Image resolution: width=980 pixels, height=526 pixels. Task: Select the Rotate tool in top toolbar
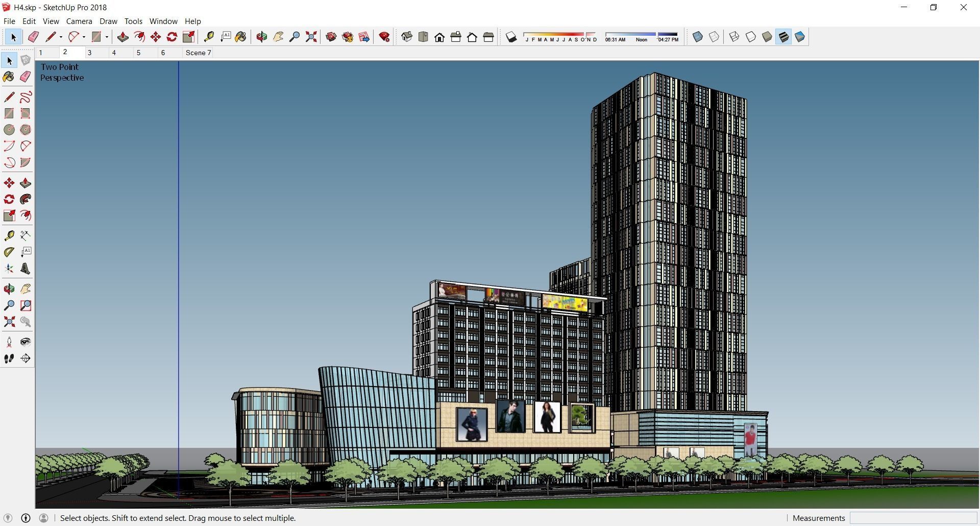coord(172,37)
